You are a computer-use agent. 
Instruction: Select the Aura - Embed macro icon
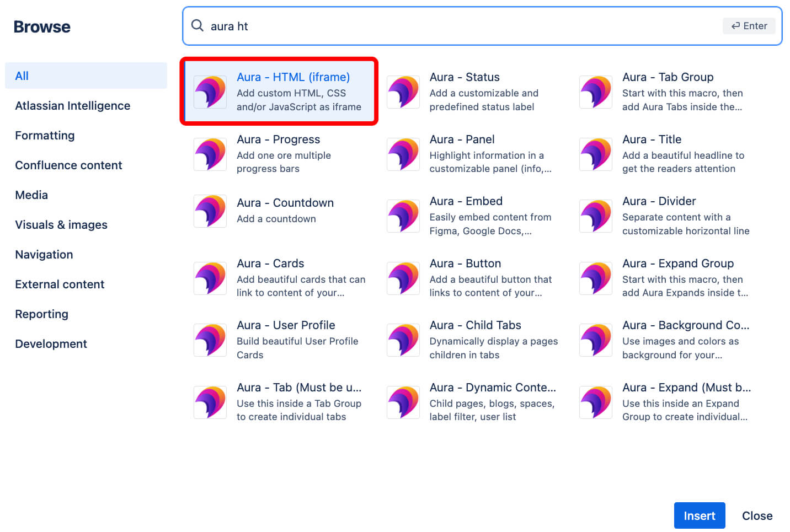point(403,216)
